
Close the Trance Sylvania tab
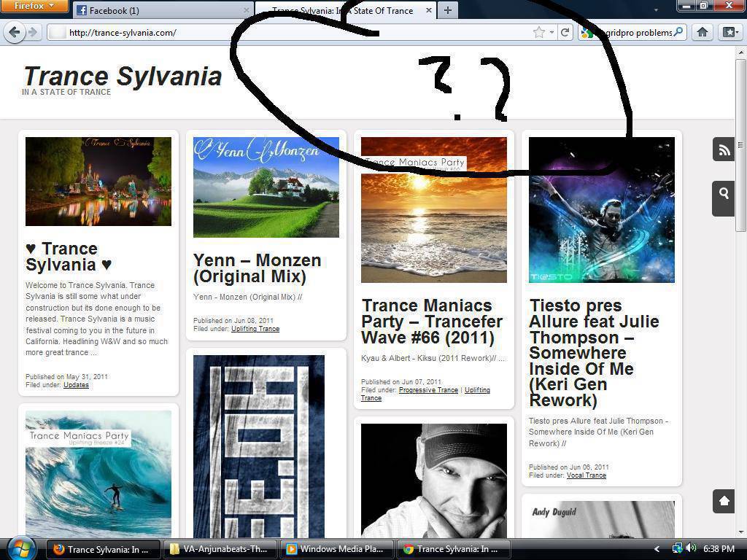tap(429, 10)
